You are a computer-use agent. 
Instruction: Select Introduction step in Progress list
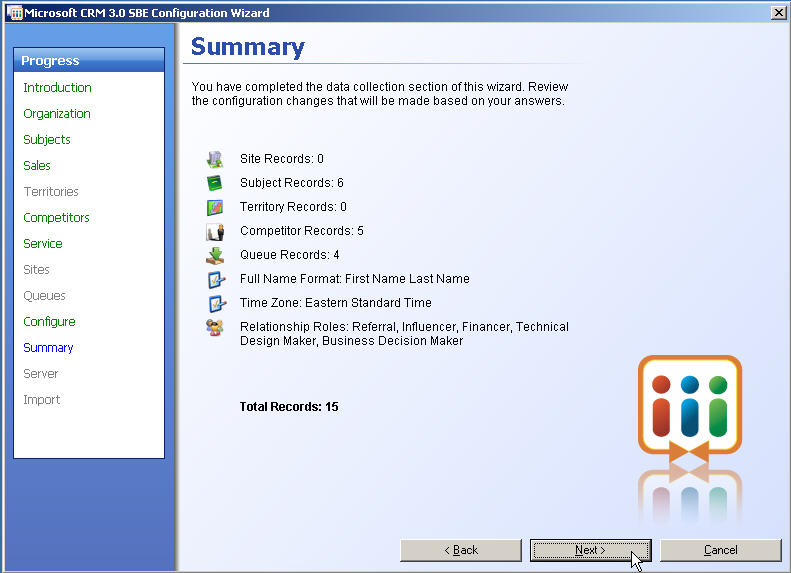[x=58, y=88]
